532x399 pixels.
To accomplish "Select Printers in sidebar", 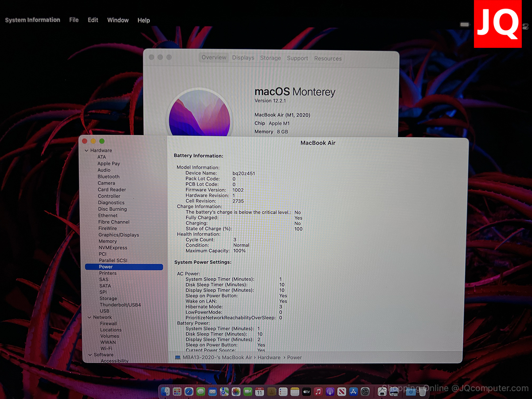I will tap(108, 273).
